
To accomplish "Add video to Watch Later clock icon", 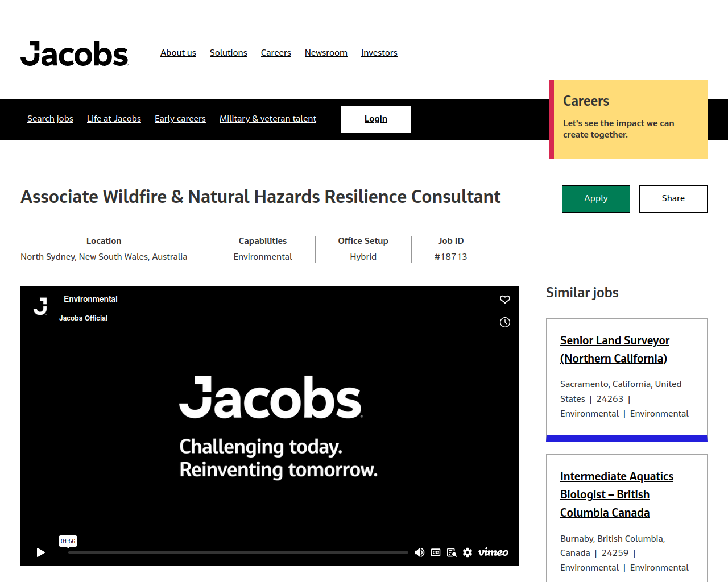I will click(x=505, y=322).
